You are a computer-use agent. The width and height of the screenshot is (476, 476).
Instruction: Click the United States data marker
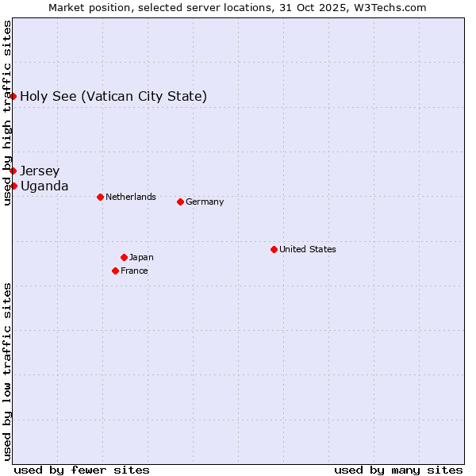pyautogui.click(x=274, y=249)
